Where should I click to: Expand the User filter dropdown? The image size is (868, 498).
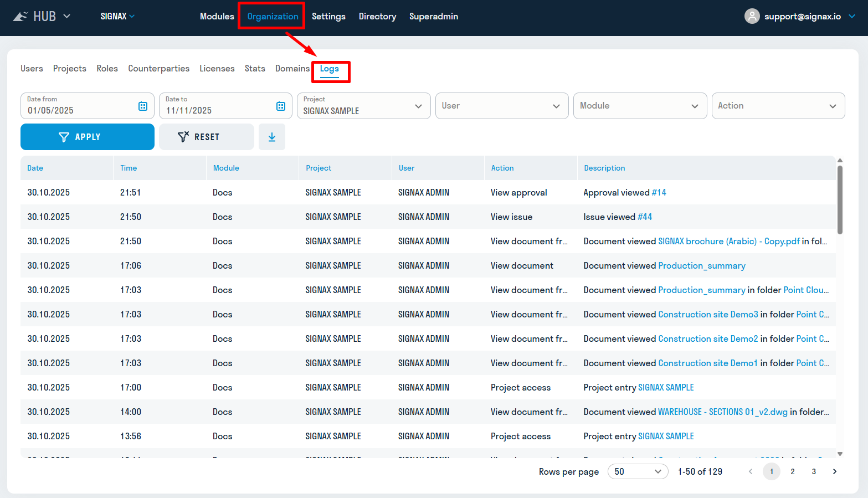[502, 106]
